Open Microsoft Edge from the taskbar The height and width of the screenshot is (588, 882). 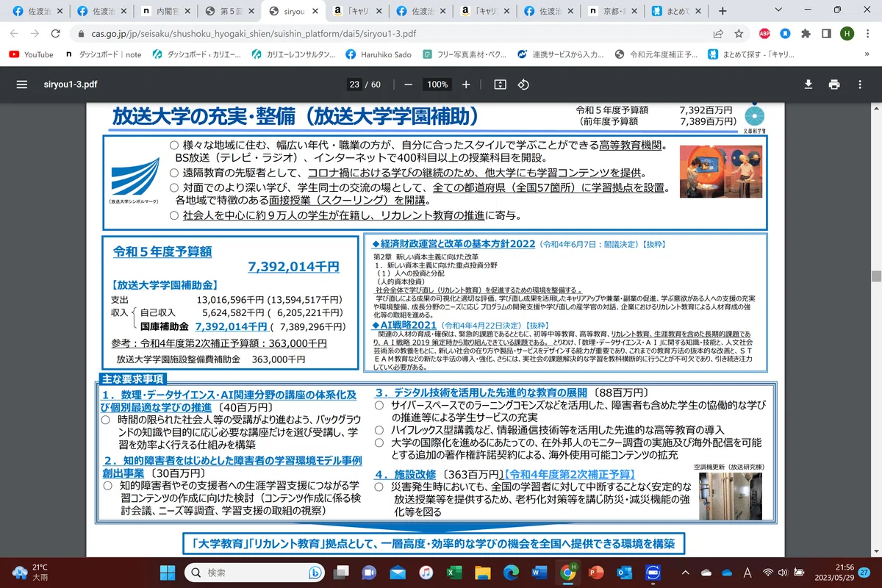(511, 573)
